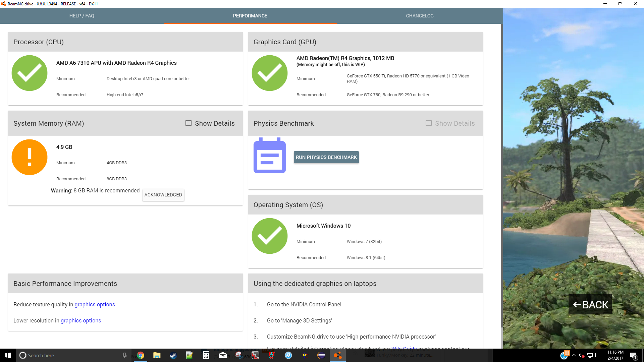Click the orange warning icon in System Memory card
644x362 pixels.
coord(30,157)
